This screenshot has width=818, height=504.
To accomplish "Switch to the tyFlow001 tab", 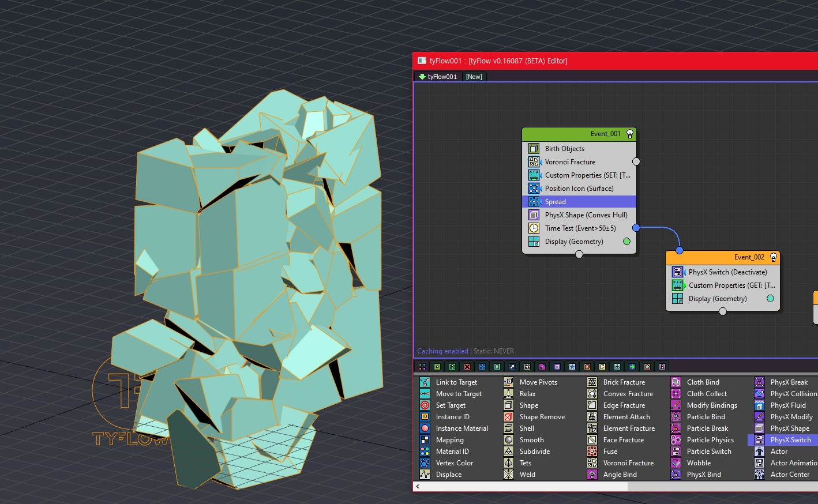I will (438, 77).
